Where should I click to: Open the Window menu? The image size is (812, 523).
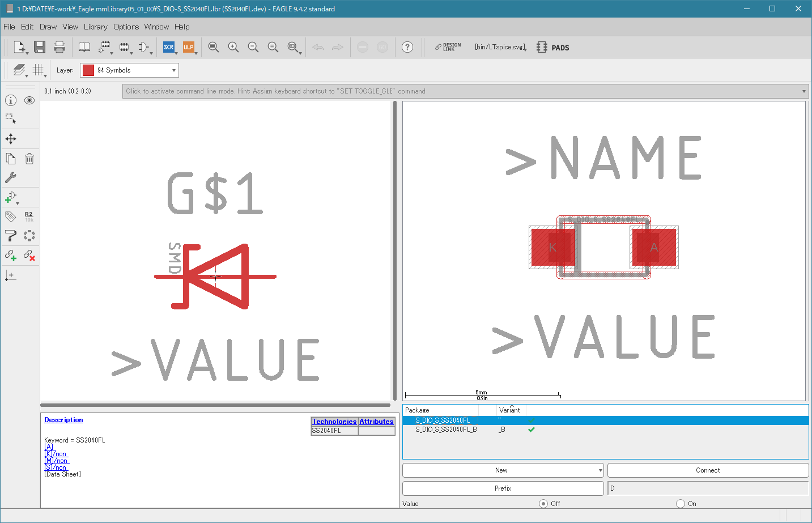(x=156, y=27)
